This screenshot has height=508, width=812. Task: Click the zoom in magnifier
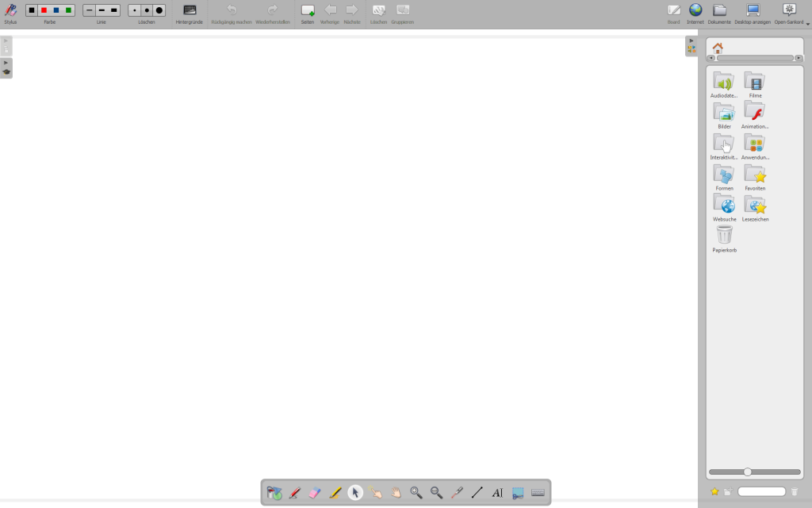coord(416,493)
